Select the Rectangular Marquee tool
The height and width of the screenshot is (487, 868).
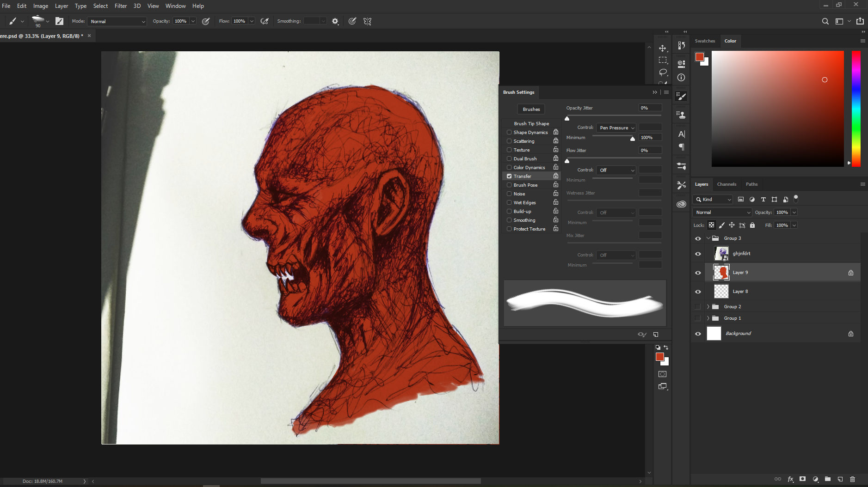[663, 60]
